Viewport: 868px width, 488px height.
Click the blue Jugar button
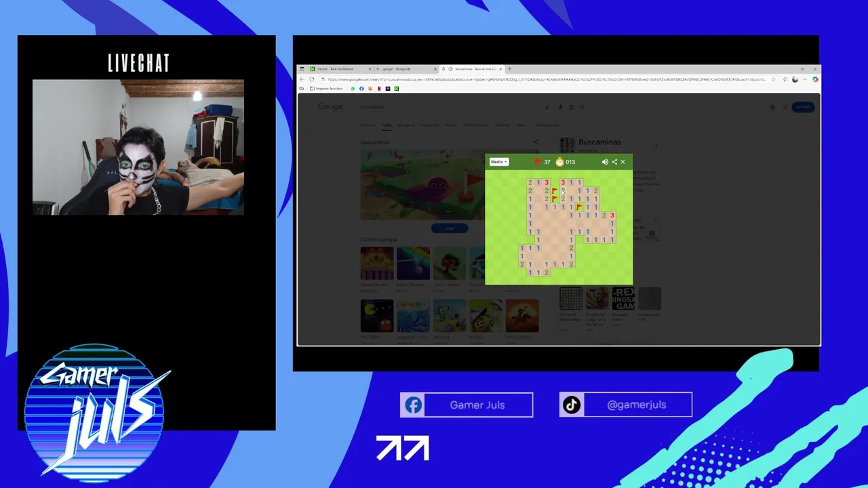pyautogui.click(x=450, y=228)
